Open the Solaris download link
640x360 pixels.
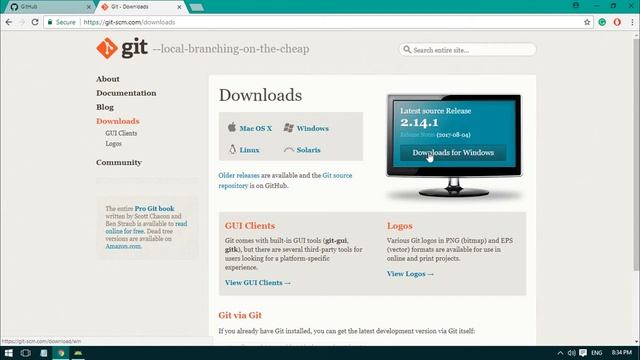click(x=308, y=150)
